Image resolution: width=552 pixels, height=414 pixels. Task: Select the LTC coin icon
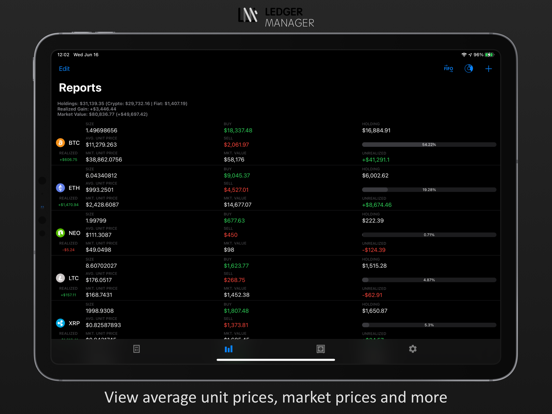click(61, 278)
